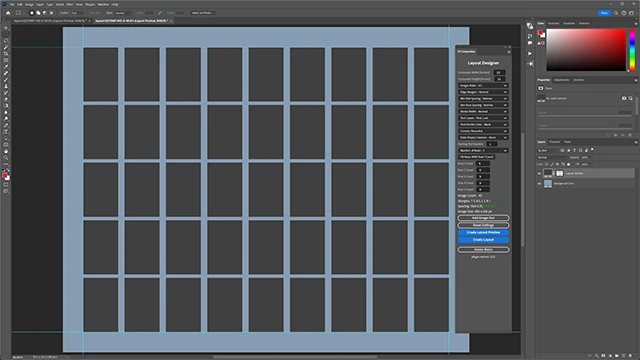The image size is (640, 360).
Task: Click the blue Create Layout button
Action: 483,240
